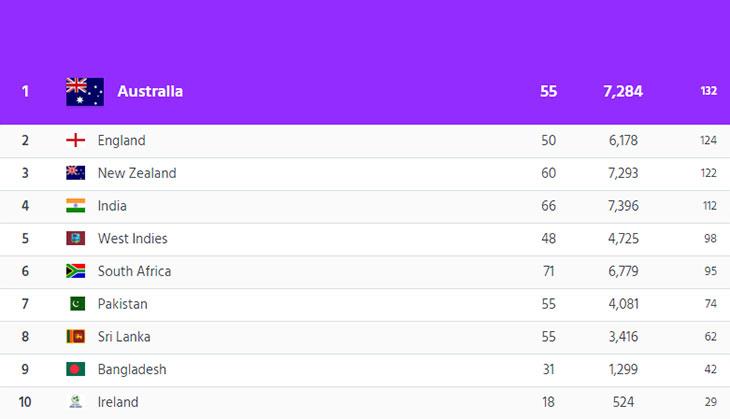Click Australia's 7,284 points value

coord(623,91)
